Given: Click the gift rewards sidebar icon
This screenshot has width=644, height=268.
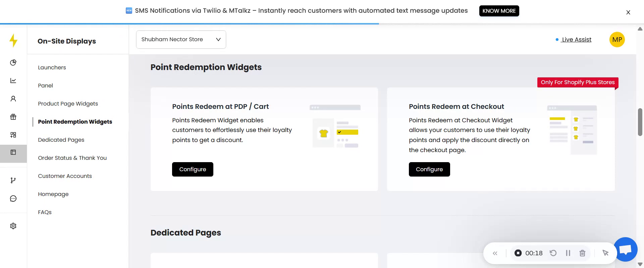Looking at the screenshot, I should pyautogui.click(x=13, y=117).
